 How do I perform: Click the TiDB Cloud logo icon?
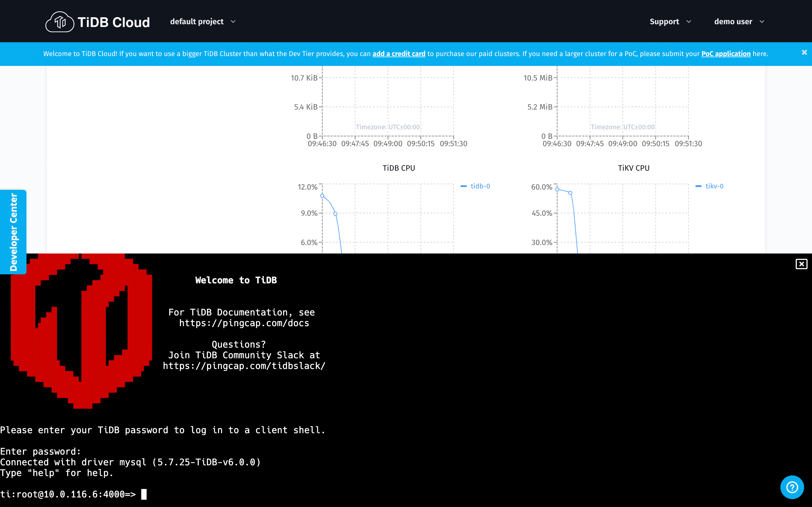pyautogui.click(x=60, y=22)
